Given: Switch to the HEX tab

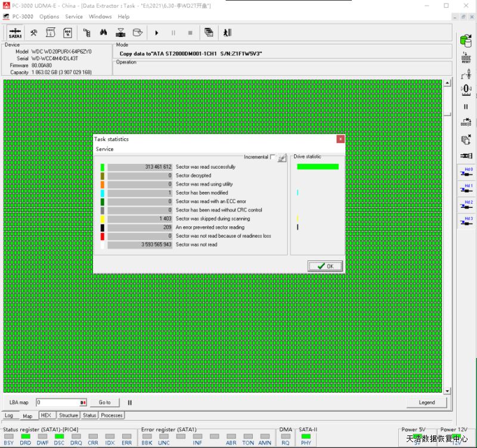Looking at the screenshot, I should point(46,415).
